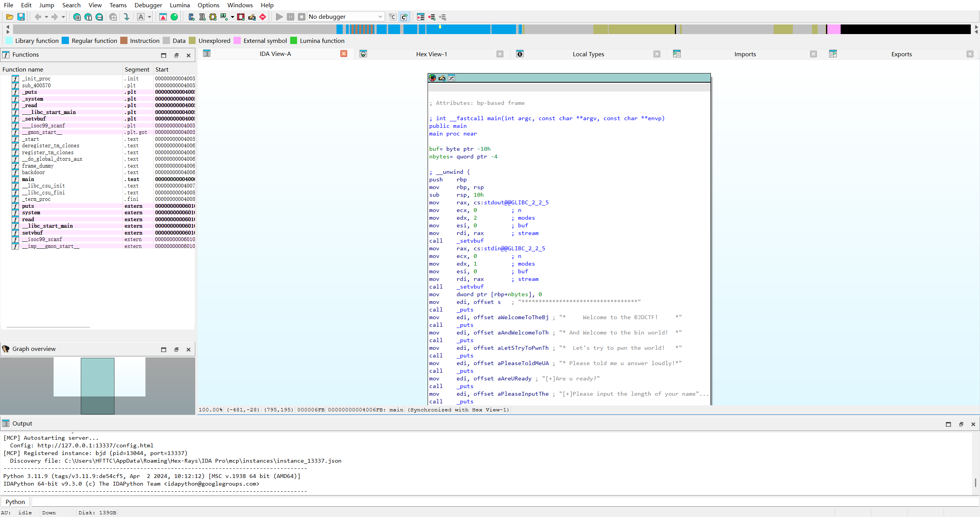
Task: Click the Python language selector button
Action: (15, 502)
